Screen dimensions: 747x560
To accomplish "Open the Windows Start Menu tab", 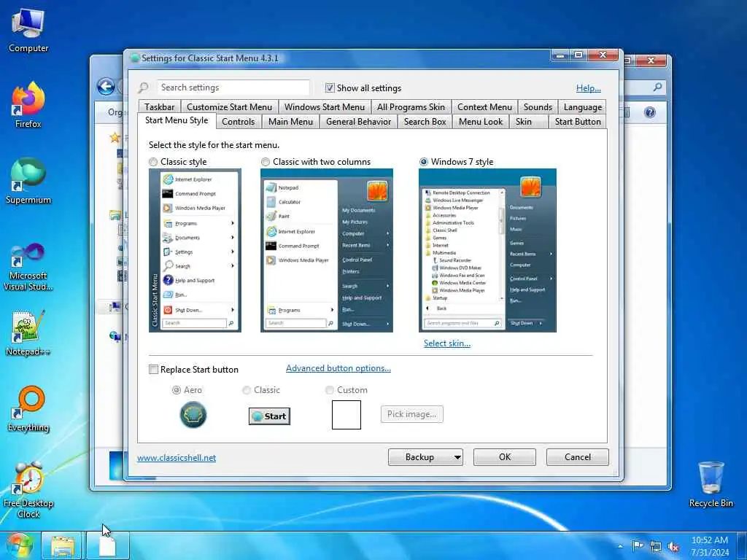I will (x=325, y=107).
